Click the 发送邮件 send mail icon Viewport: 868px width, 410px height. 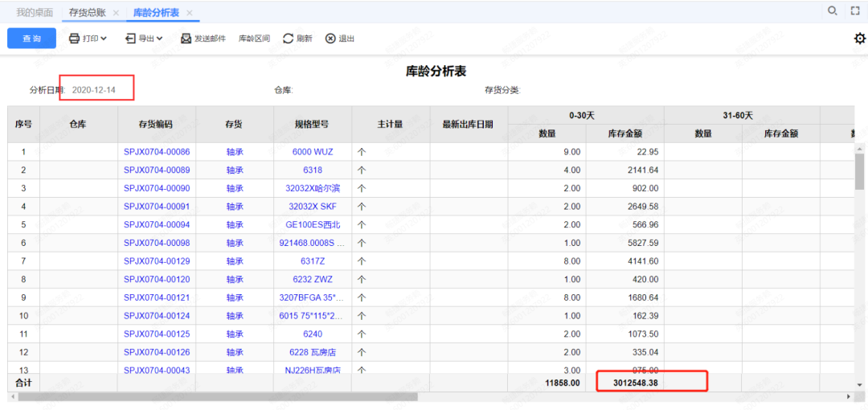tap(186, 39)
